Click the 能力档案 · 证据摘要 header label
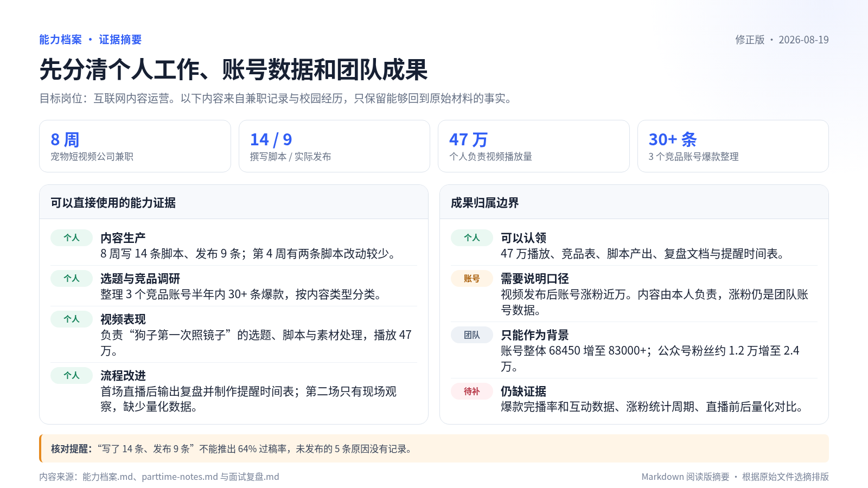The width and height of the screenshot is (868, 488). coord(90,40)
